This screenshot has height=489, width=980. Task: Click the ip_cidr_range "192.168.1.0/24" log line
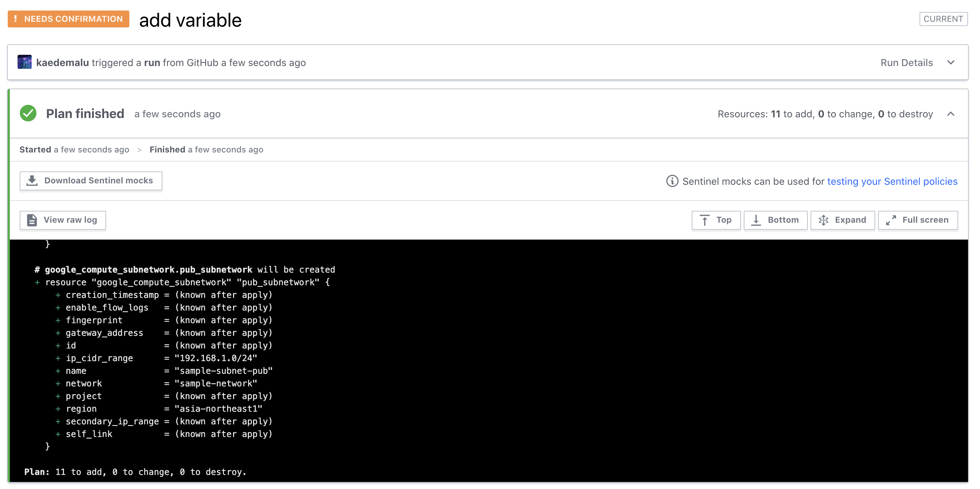tap(156, 358)
